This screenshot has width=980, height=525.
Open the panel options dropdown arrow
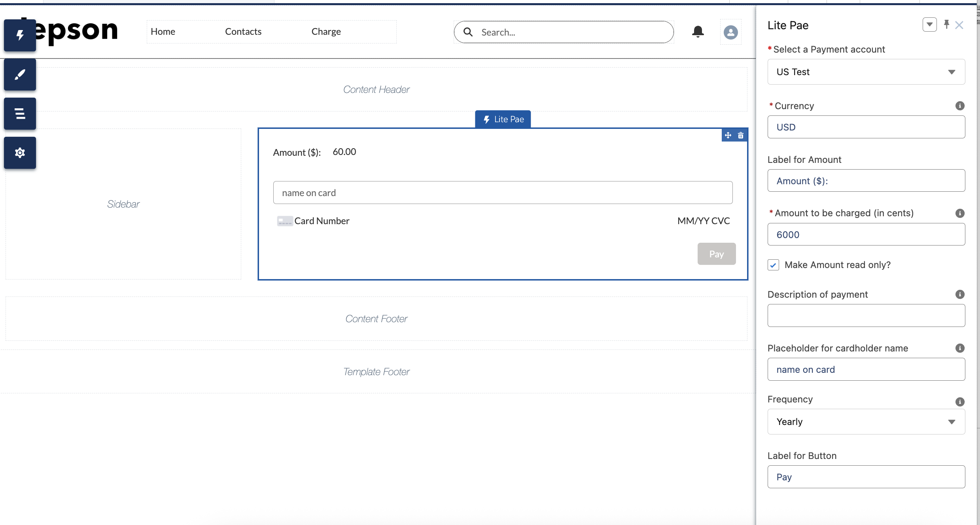click(929, 25)
